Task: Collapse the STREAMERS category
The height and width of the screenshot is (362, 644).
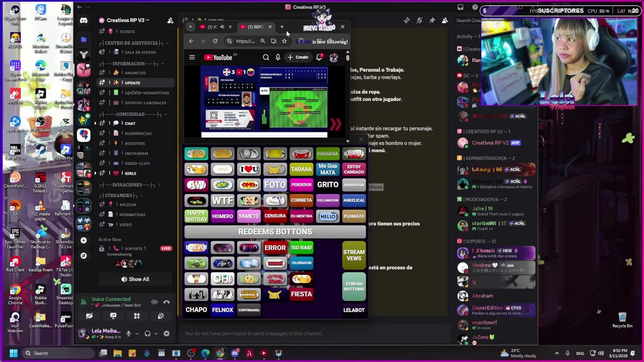Action: tap(120, 195)
